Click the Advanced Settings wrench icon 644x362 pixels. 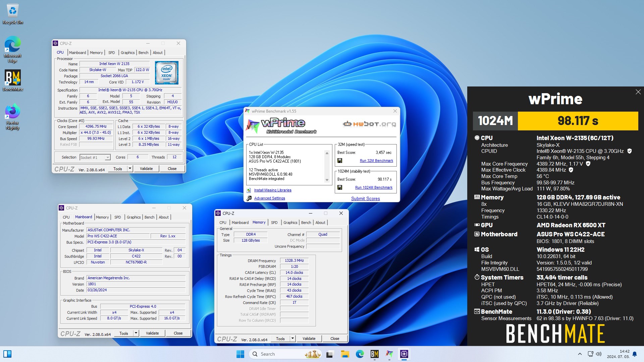(249, 198)
